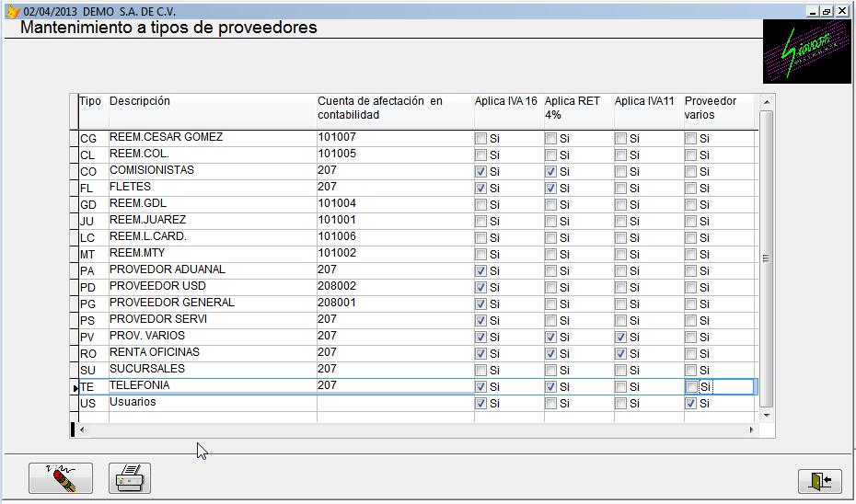The height and width of the screenshot is (504, 856).
Task: Click the JU type code cell
Action: 93,221
